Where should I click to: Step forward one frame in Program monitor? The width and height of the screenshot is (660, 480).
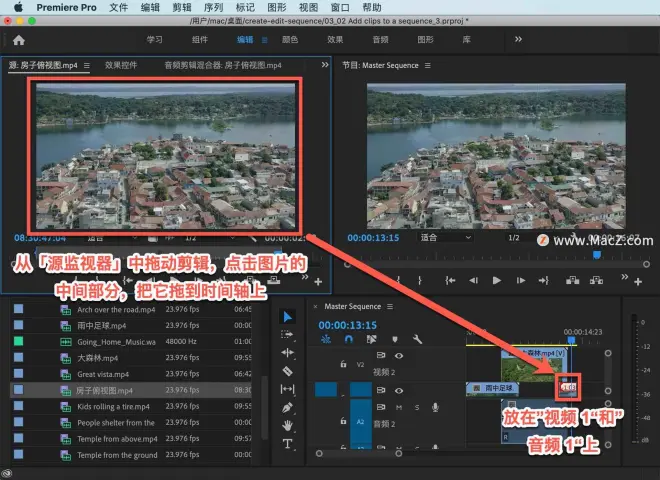click(521, 280)
